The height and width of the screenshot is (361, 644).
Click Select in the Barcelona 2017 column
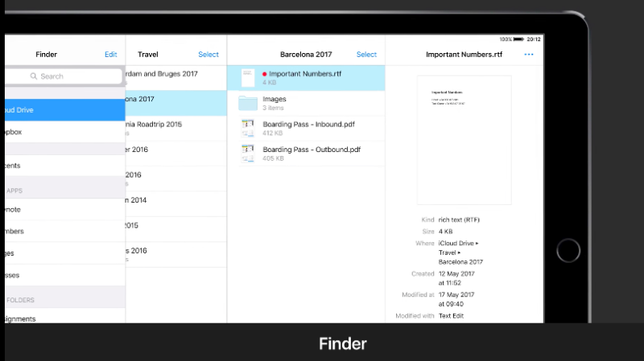pyautogui.click(x=366, y=55)
